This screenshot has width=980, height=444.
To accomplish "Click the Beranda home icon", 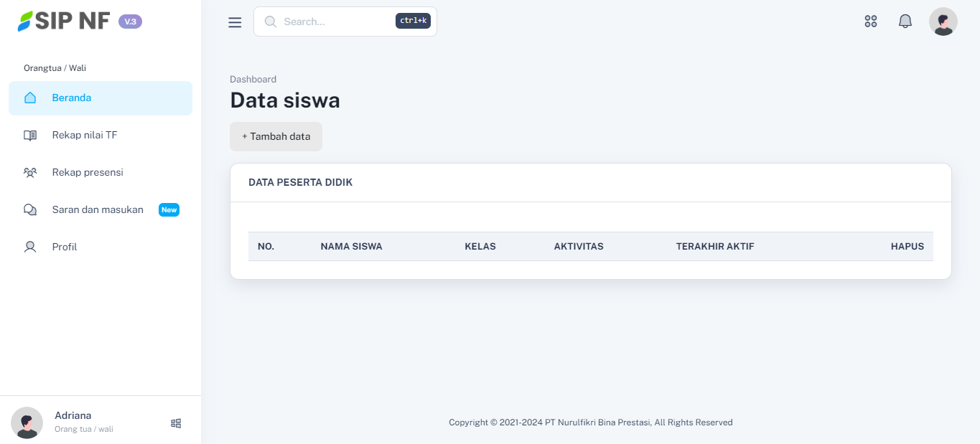I will (30, 98).
